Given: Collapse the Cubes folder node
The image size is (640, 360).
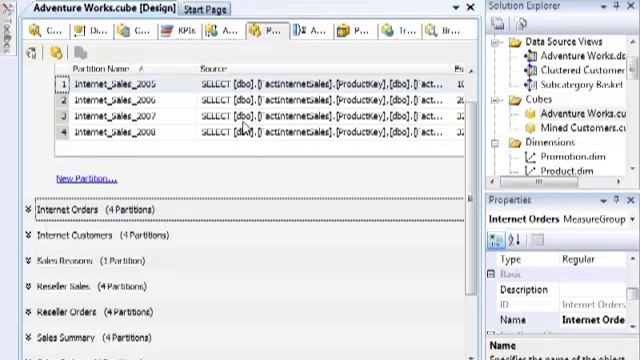Looking at the screenshot, I should tap(496, 100).
